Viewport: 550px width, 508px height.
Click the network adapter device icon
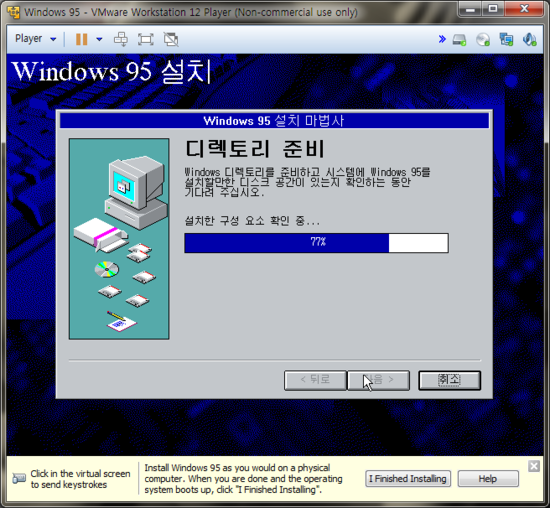coord(506,39)
